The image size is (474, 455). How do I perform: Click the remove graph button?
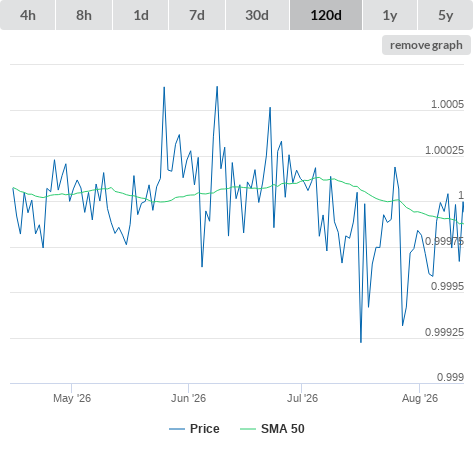pyautogui.click(x=426, y=45)
